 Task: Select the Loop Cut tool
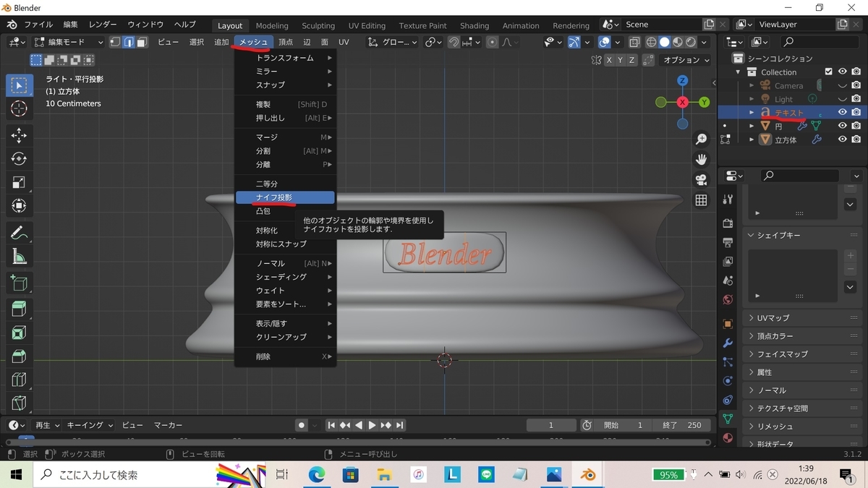[20, 380]
